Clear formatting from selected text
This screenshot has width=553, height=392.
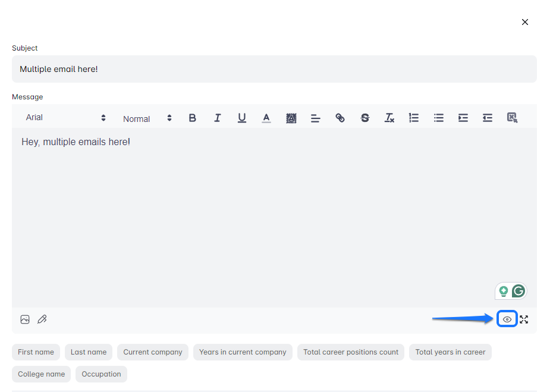coord(389,118)
